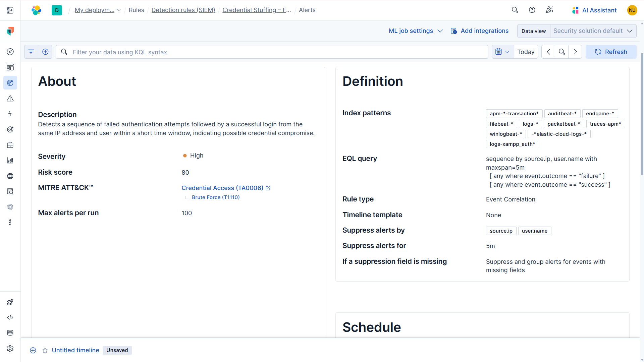Image resolution: width=644 pixels, height=362 pixels.
Task: Star the Untitled timeline as favorite
Action: 45,350
